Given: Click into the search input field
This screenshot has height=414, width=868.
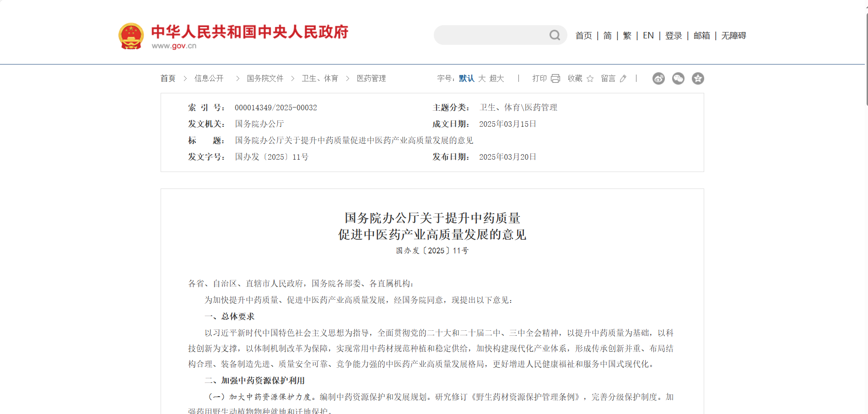Looking at the screenshot, I should [x=490, y=35].
